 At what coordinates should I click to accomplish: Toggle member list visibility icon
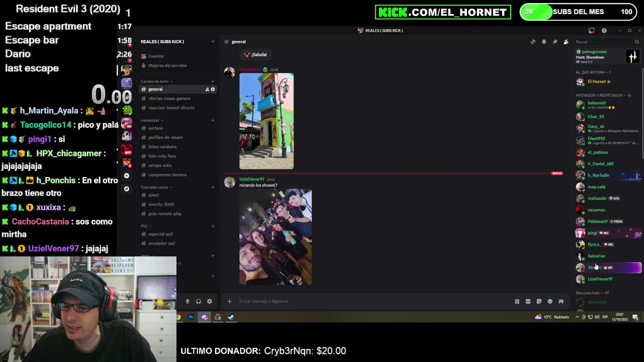coord(566,42)
